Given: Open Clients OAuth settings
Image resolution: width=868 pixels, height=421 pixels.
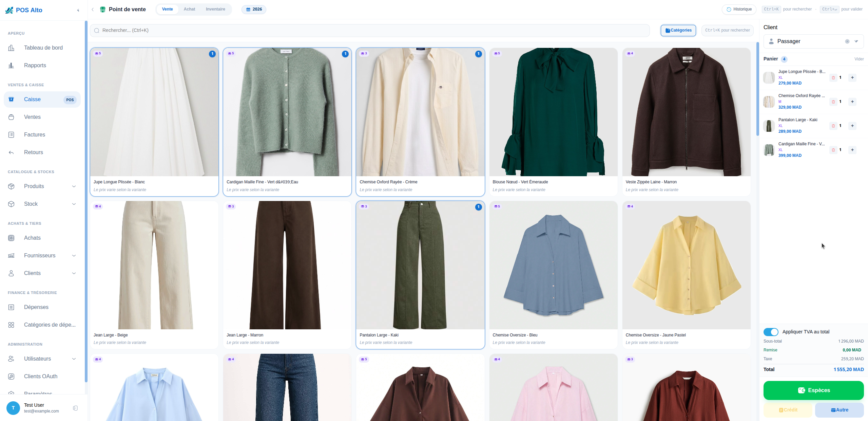Looking at the screenshot, I should [x=42, y=377].
